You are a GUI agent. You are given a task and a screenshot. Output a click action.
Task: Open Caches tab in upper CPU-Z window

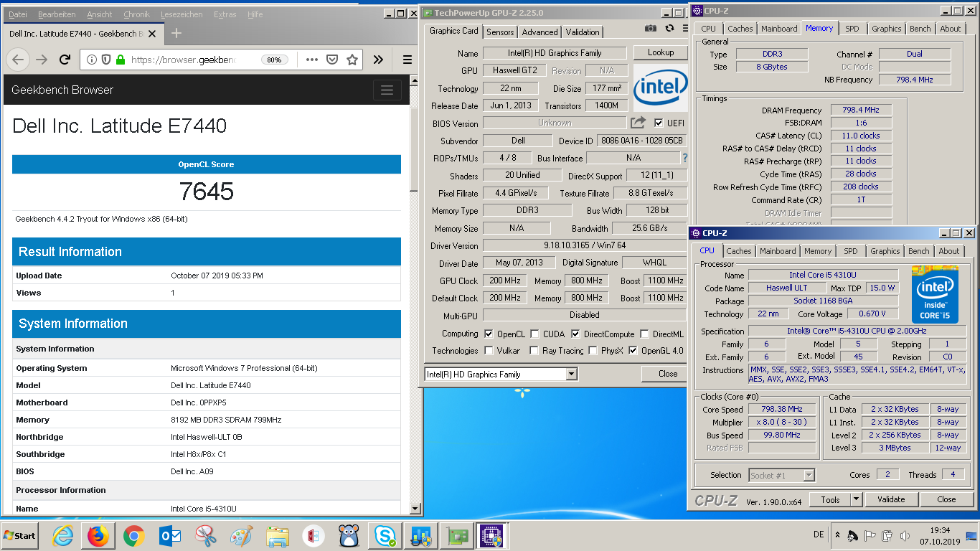coord(740,29)
